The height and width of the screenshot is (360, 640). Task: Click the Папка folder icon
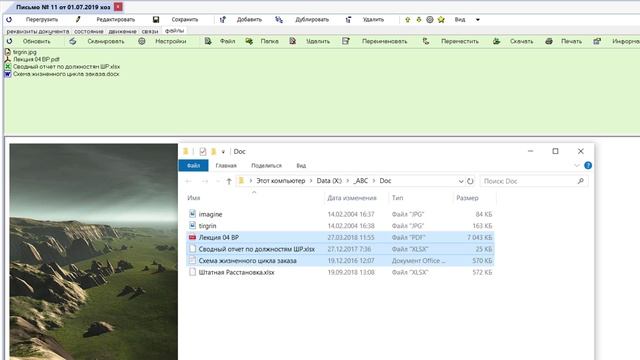(249, 41)
